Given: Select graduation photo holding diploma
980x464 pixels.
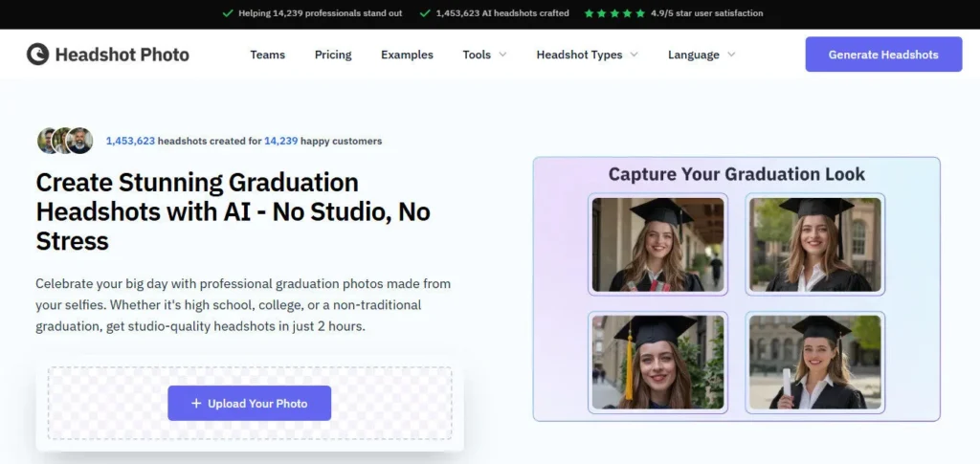Looking at the screenshot, I should 815,363.
